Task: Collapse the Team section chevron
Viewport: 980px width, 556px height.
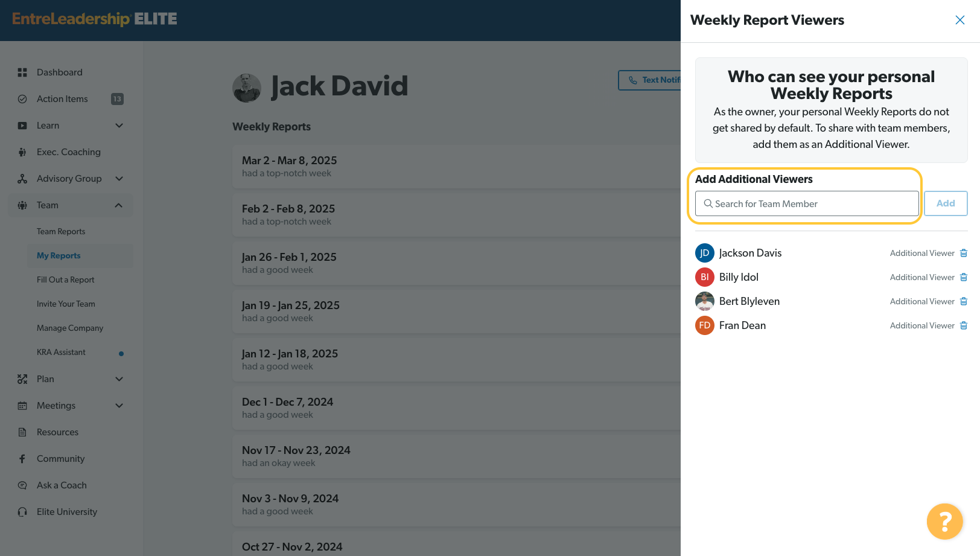Action: pyautogui.click(x=119, y=205)
